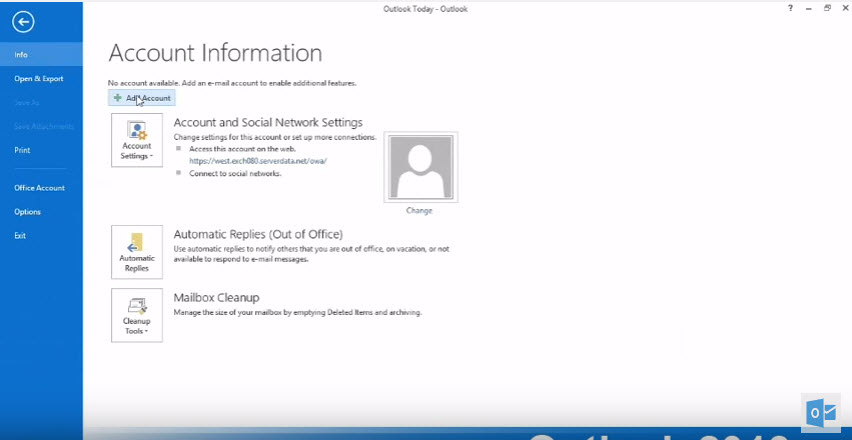Click Access this account on the web
Screen dimensions: 852x440
click(x=242, y=149)
